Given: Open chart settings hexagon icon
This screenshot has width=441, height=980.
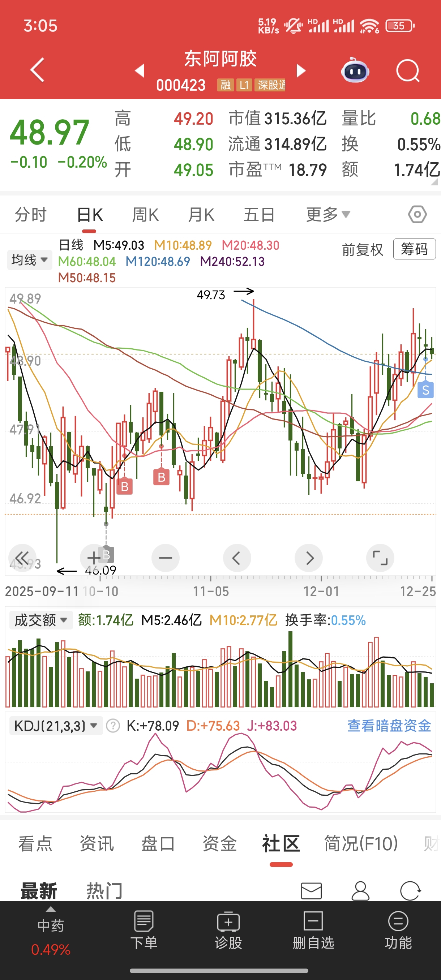Looking at the screenshot, I should point(417,215).
